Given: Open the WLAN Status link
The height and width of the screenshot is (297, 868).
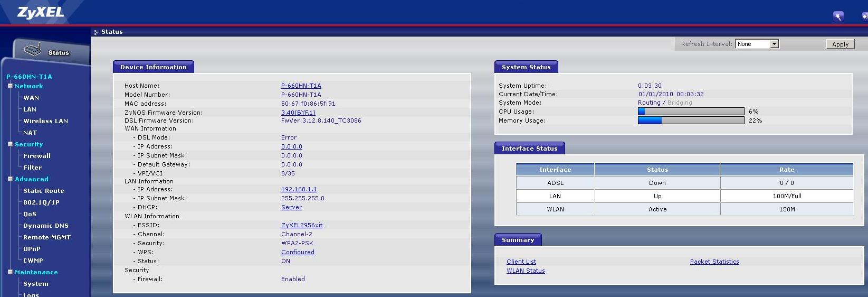Looking at the screenshot, I should click(526, 271).
